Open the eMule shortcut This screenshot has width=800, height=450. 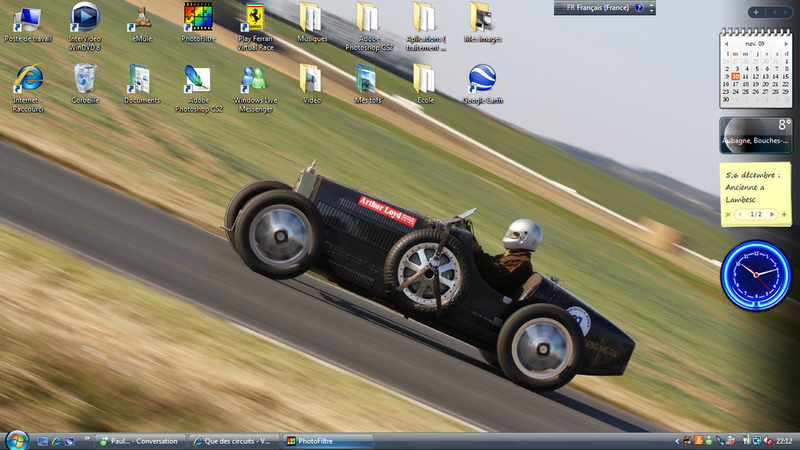point(142,24)
